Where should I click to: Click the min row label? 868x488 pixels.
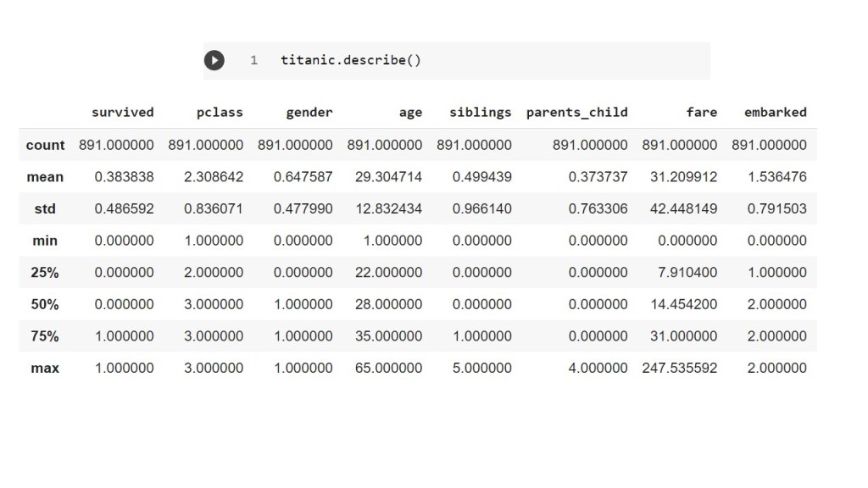tap(45, 241)
